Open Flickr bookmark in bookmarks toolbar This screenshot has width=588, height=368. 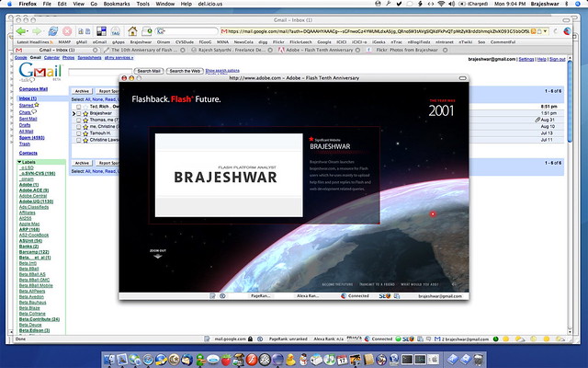click(x=278, y=42)
